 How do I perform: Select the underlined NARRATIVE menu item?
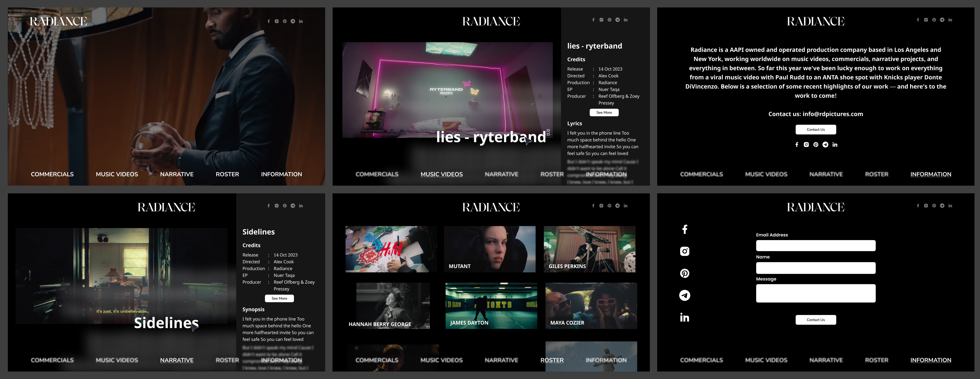tap(177, 360)
